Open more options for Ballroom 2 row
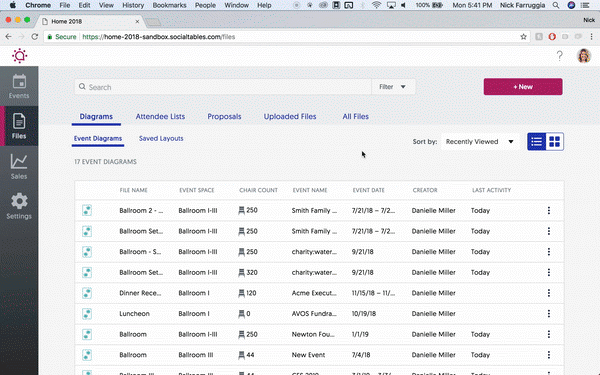The height and width of the screenshot is (375, 600). click(x=549, y=210)
